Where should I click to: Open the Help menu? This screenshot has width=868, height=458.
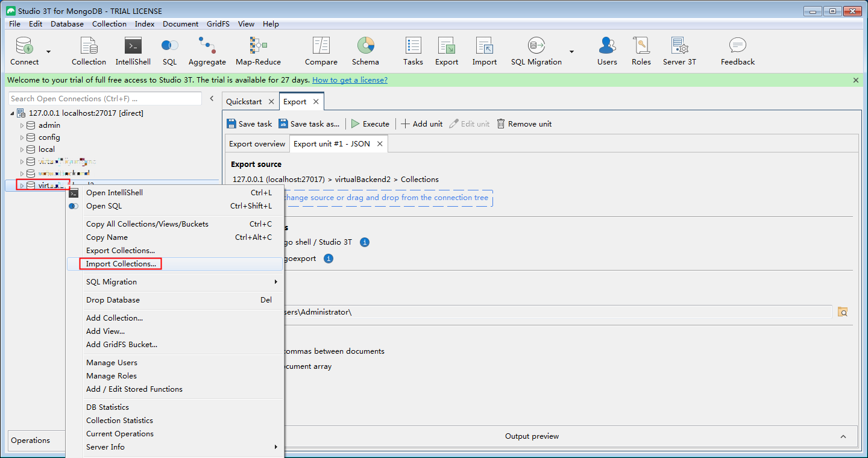point(271,24)
